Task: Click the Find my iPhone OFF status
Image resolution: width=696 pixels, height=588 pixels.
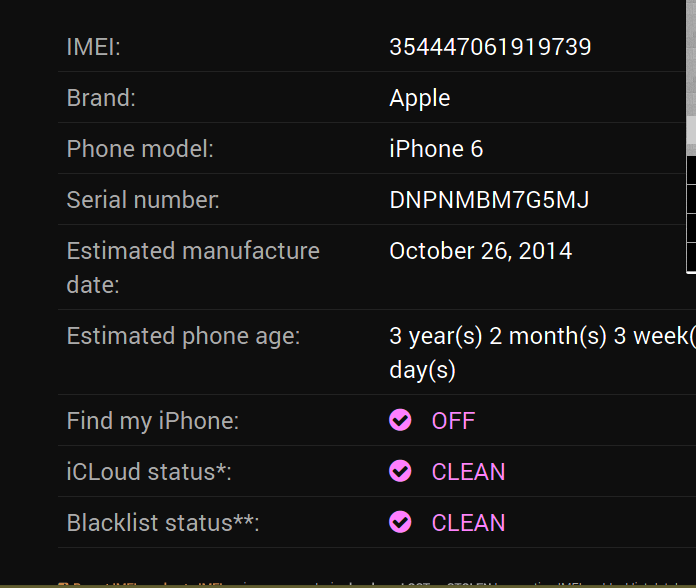Action: [x=453, y=421]
